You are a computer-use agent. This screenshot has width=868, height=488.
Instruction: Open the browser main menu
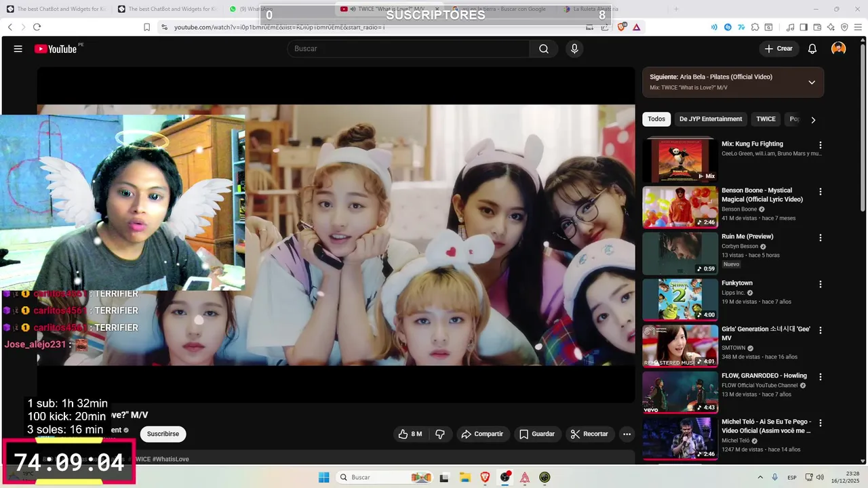click(858, 27)
